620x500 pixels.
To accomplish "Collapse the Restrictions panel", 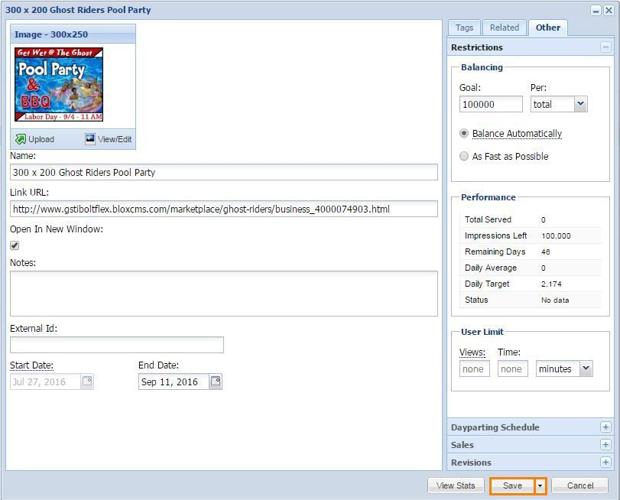I will click(605, 47).
